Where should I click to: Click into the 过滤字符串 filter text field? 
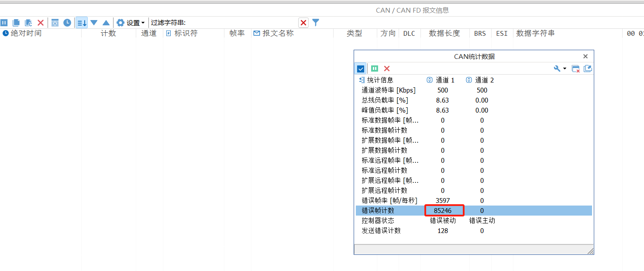click(241, 23)
